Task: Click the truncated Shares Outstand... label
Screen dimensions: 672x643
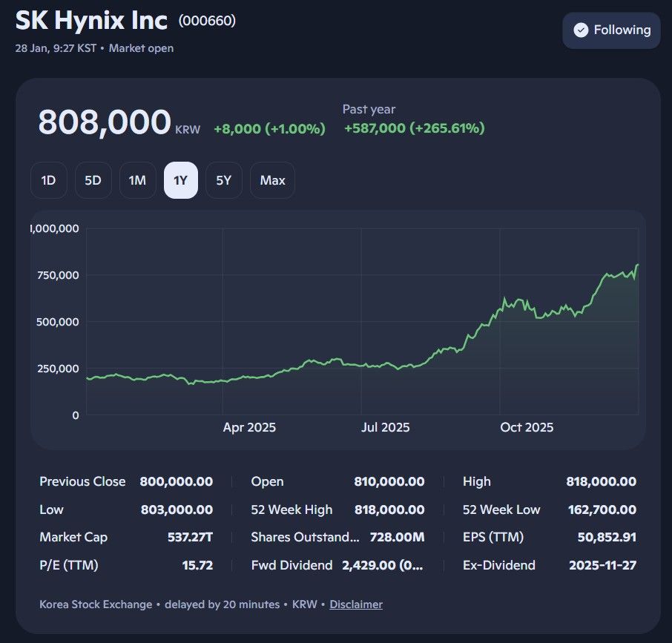Action: coord(305,537)
